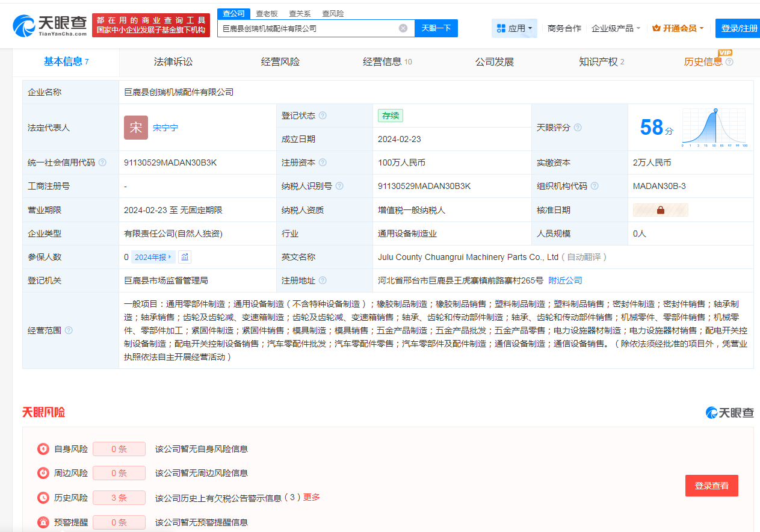Viewport: 760px width, 532px height.
Task: Click the locked 核准日期 icon
Action: pos(660,210)
